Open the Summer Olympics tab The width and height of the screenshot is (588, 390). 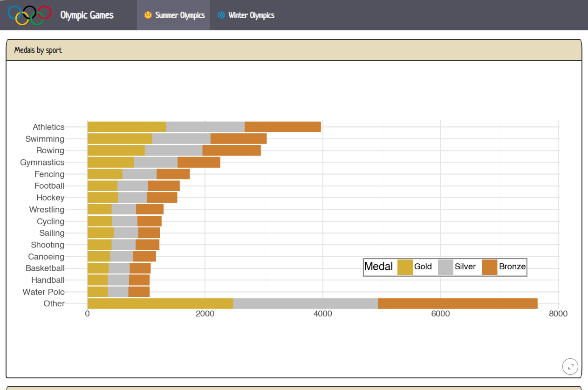(x=174, y=15)
